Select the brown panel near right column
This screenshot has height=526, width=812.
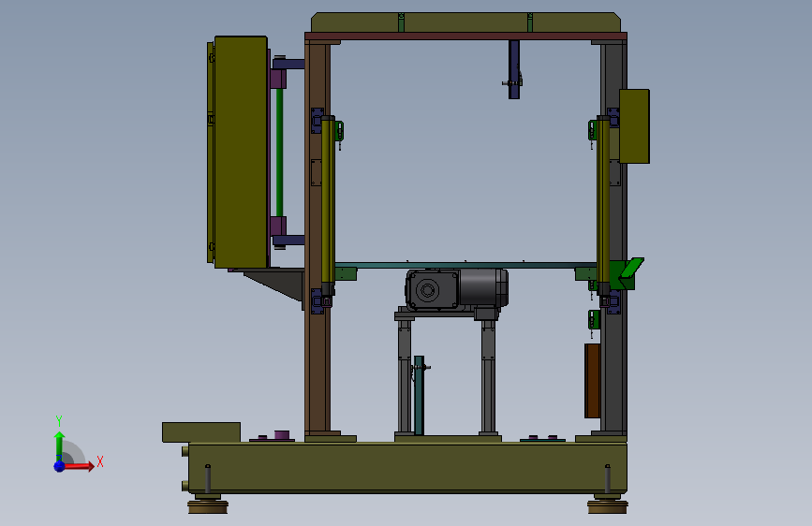click(593, 381)
